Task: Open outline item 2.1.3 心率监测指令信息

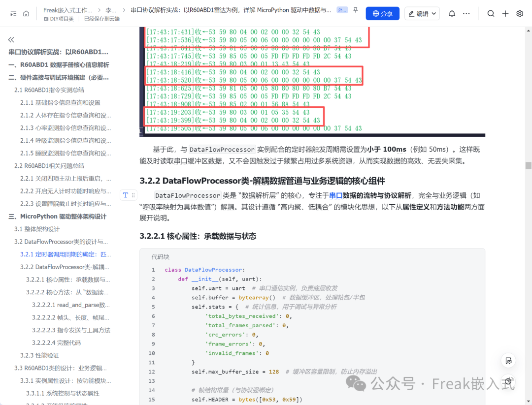Action: 66,128
